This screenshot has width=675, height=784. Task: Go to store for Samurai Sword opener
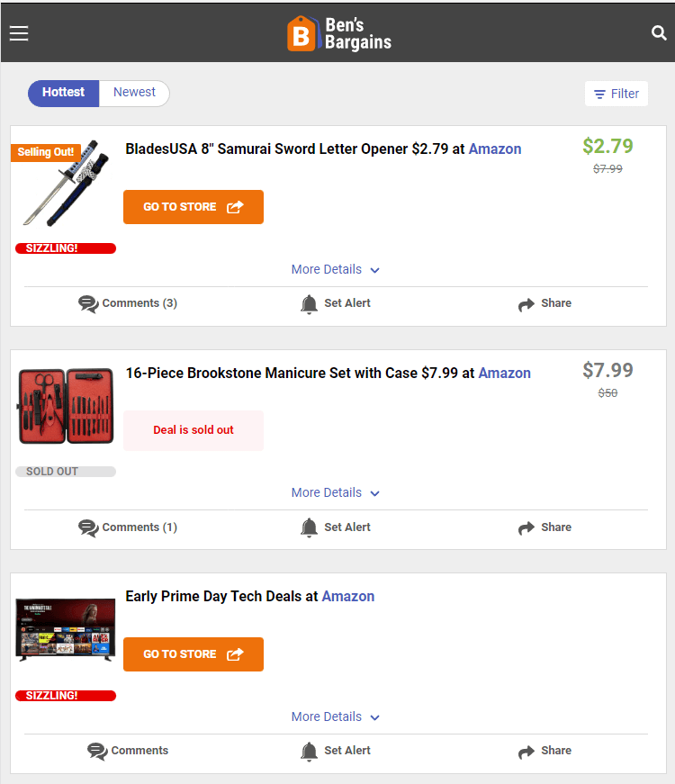coord(193,207)
